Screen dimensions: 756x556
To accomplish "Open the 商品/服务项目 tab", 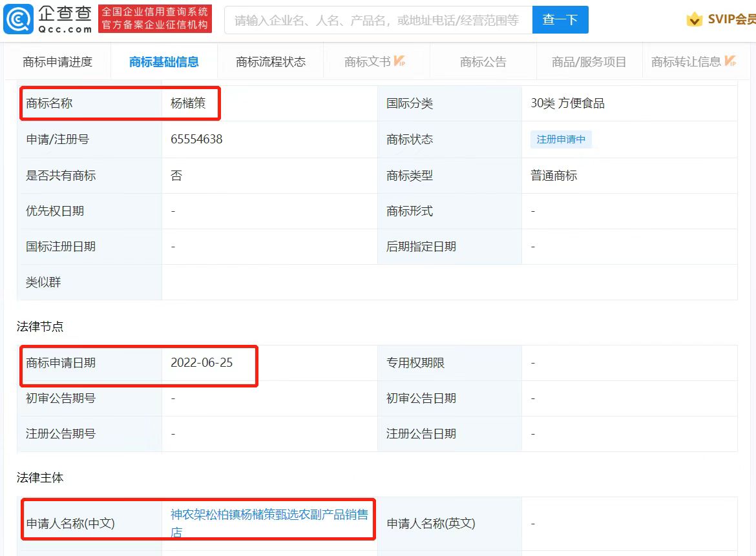I will (589, 62).
